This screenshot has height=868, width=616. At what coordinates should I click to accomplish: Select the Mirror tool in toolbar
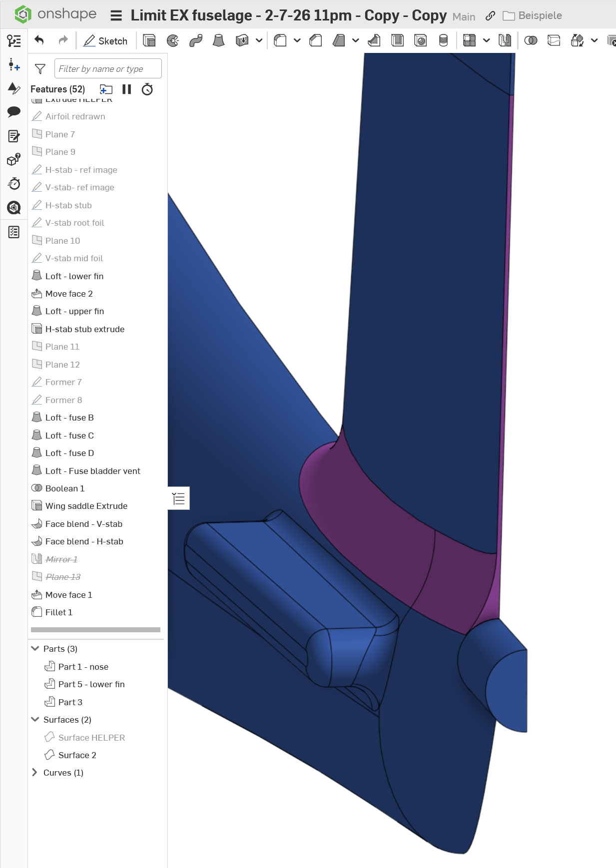click(x=505, y=40)
